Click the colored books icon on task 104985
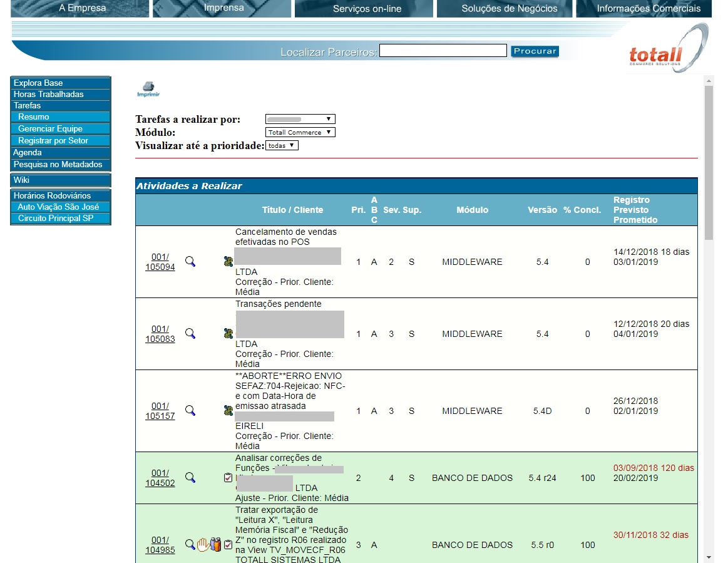 coord(215,544)
